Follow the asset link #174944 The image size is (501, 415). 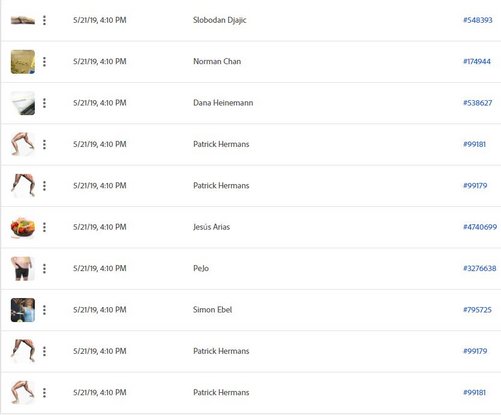point(477,61)
